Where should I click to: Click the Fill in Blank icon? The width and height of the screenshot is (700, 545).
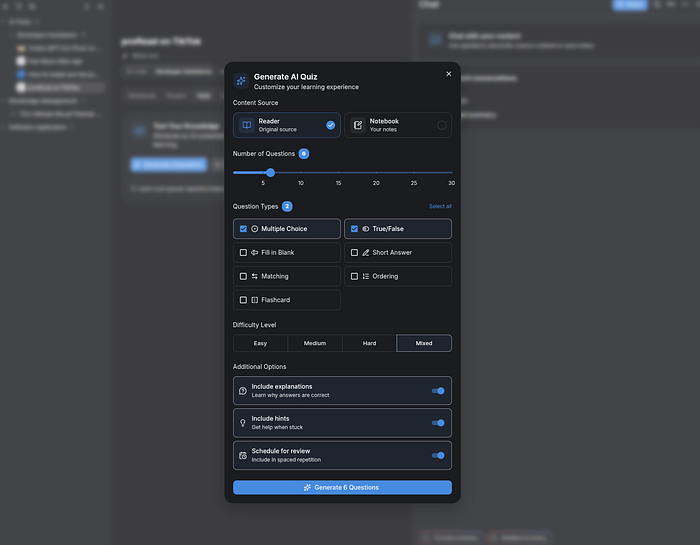tap(254, 253)
